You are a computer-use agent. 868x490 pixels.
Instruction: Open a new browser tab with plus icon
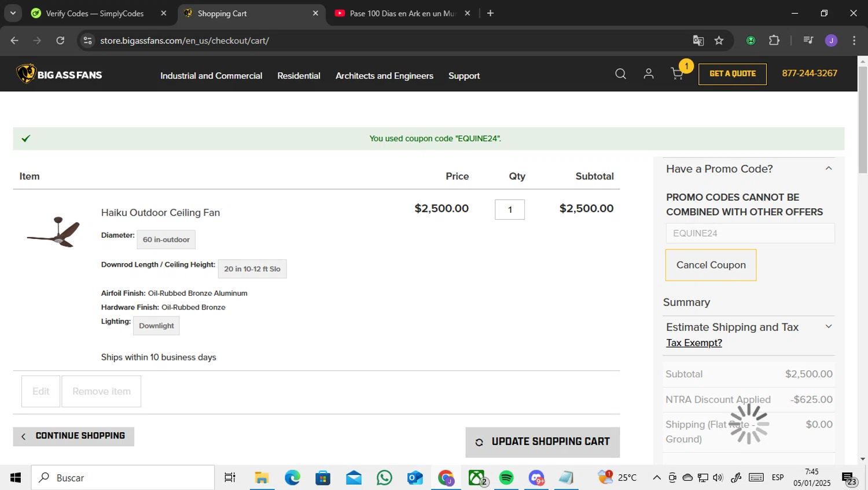point(490,13)
